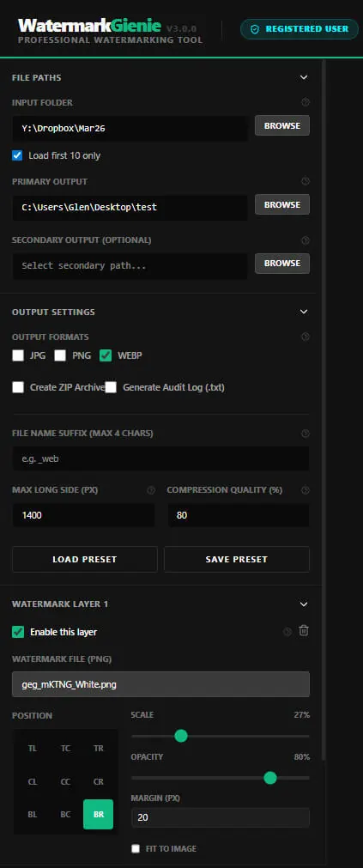Click the Primary Output path field
This screenshot has height=868, width=363.
click(130, 207)
